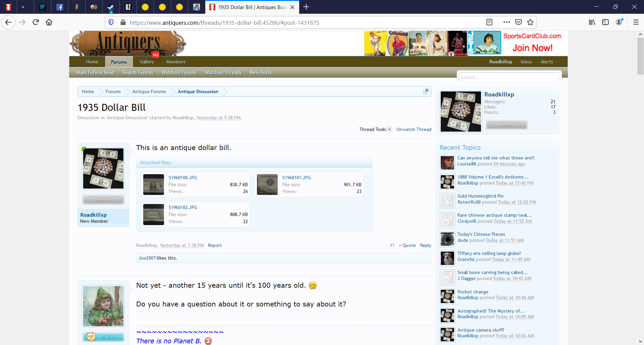Click Grateful's dog avatar in Recent Topics

(447, 258)
